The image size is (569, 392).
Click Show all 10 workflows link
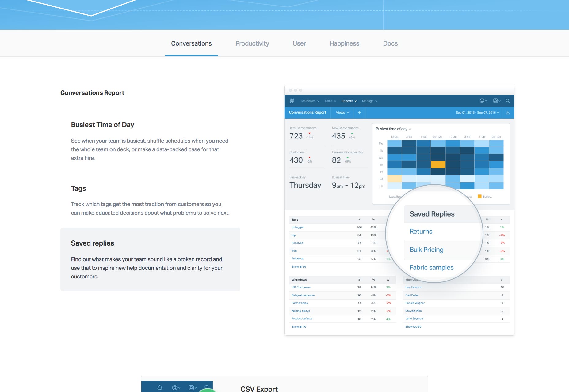pos(299,327)
